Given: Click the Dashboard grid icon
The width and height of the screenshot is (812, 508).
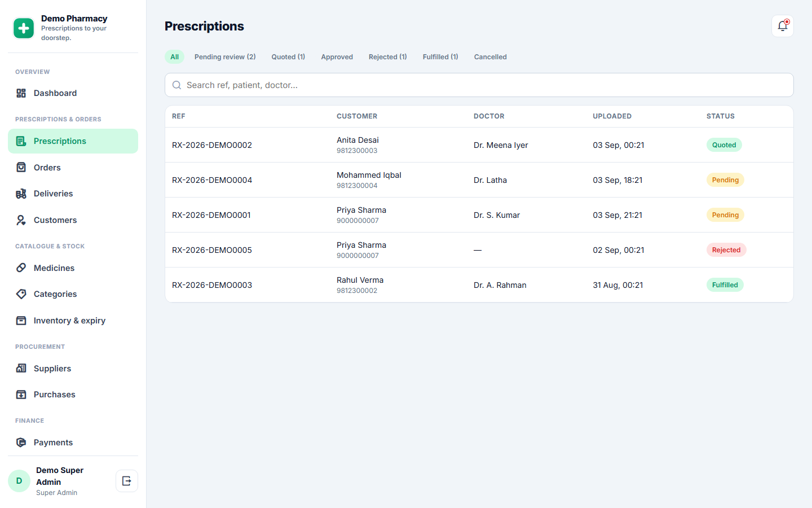Looking at the screenshot, I should click(x=21, y=93).
